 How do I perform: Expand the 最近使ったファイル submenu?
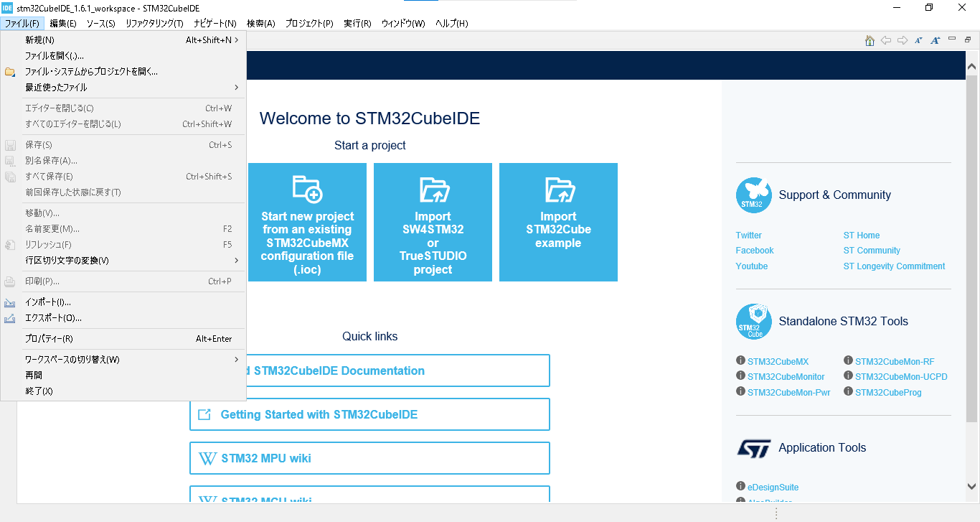coord(123,88)
